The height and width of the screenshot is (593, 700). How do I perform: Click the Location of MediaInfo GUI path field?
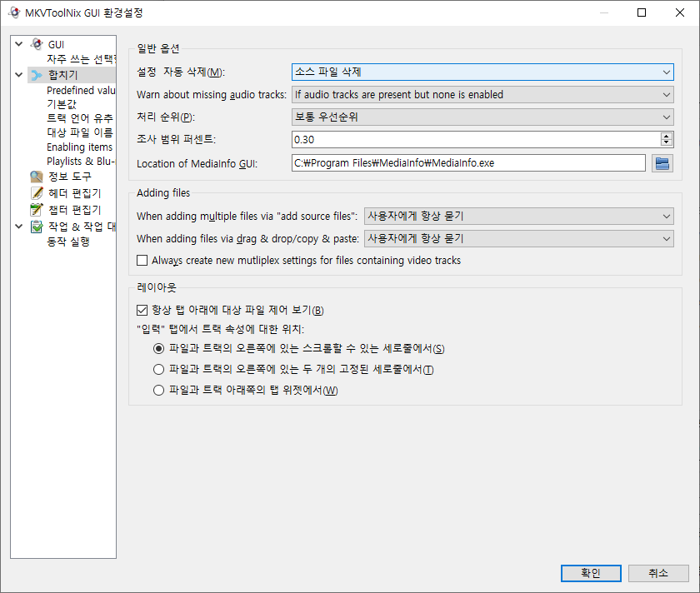[x=468, y=163]
